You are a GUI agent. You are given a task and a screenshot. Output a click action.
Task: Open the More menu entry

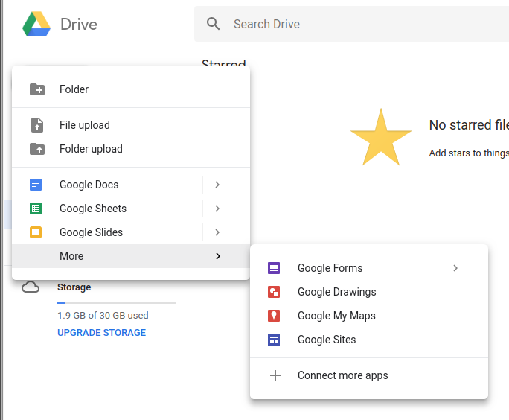tap(131, 256)
